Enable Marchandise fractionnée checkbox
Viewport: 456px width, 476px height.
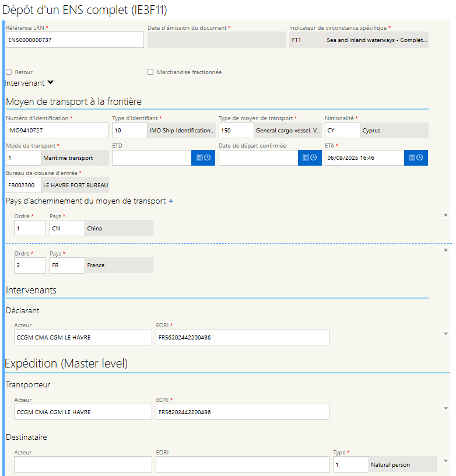[150, 72]
